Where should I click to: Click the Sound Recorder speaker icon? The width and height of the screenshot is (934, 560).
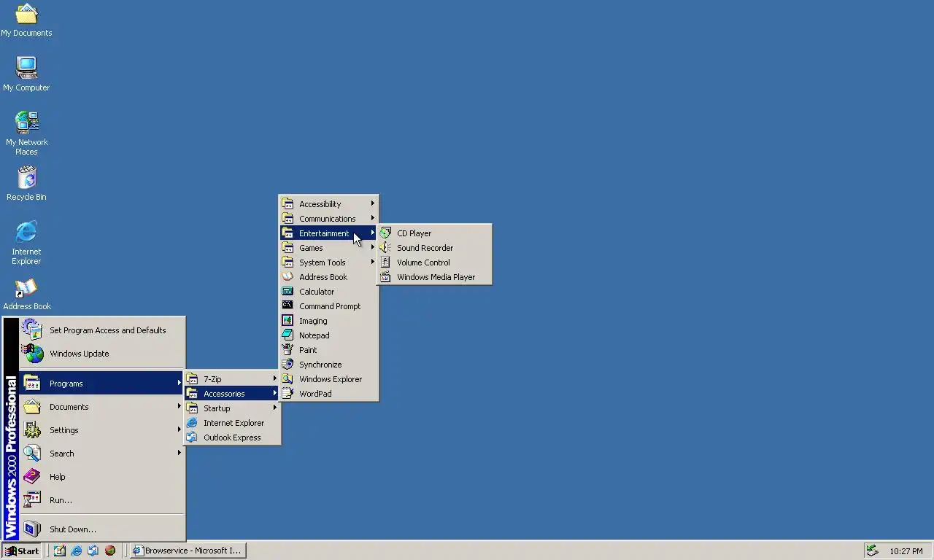tap(385, 248)
